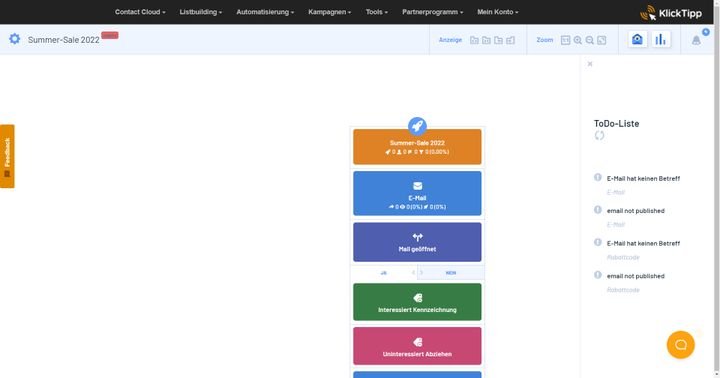
Task: Click left chevron between JA and NEIN
Action: click(413, 273)
